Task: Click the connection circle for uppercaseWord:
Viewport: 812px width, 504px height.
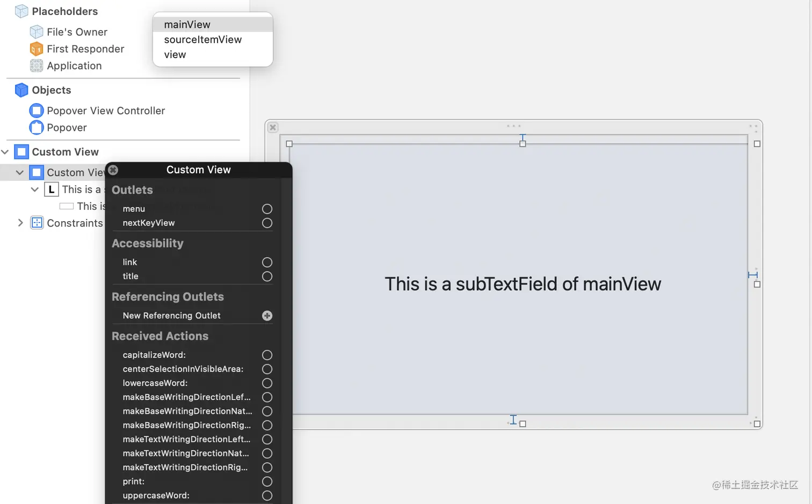Action: pos(267,495)
